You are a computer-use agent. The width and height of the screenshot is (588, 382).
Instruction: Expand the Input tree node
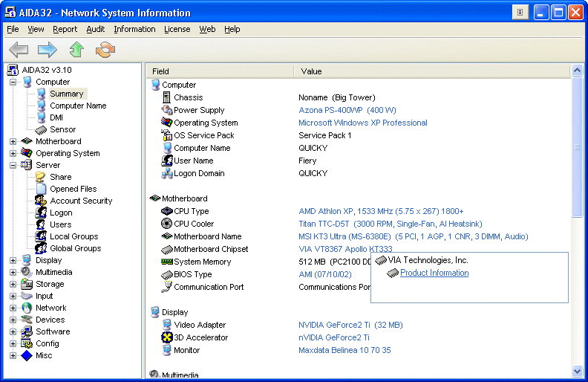(x=13, y=296)
